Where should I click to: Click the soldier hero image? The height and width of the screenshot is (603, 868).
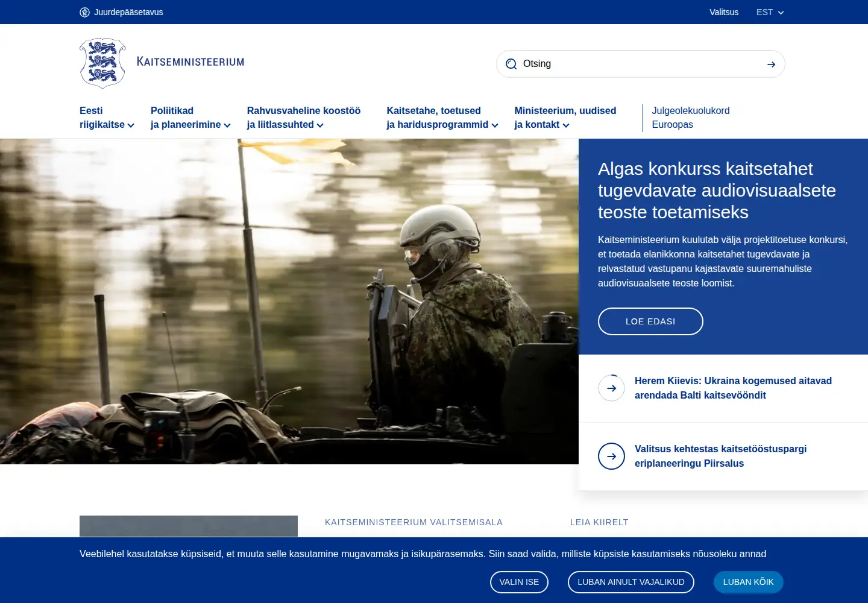(x=289, y=301)
